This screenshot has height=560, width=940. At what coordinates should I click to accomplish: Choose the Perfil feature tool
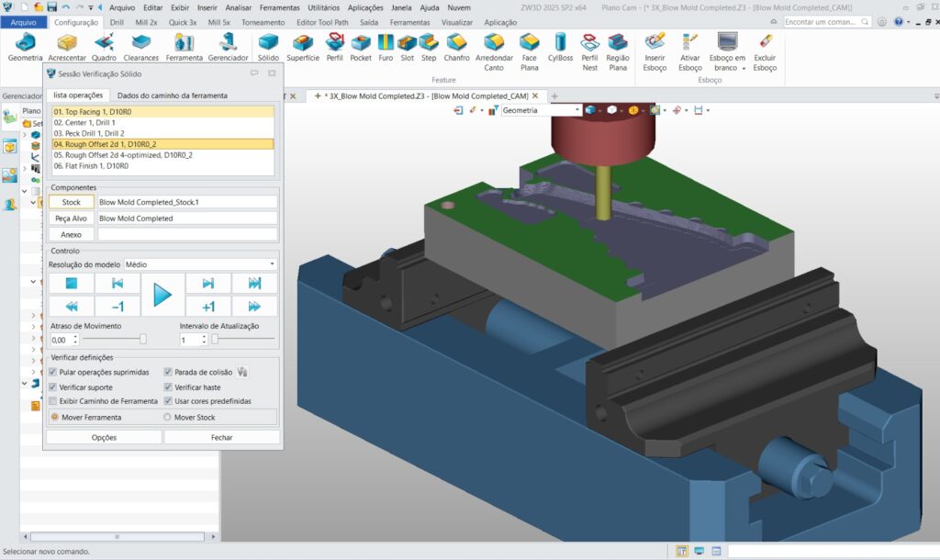pos(334,47)
